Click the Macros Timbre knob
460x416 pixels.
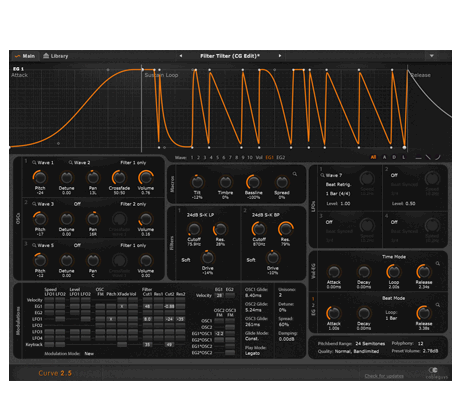point(225,182)
